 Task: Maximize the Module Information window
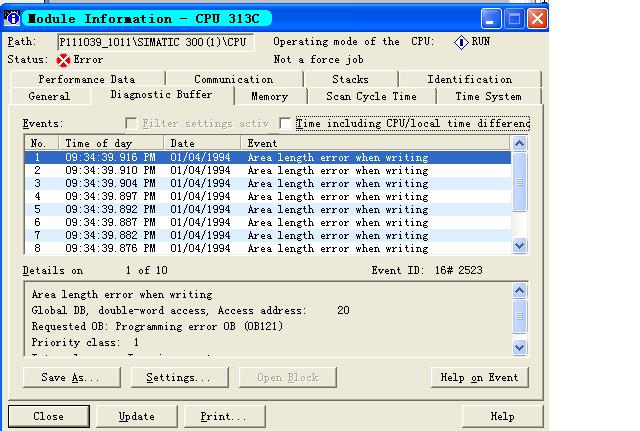point(514,19)
